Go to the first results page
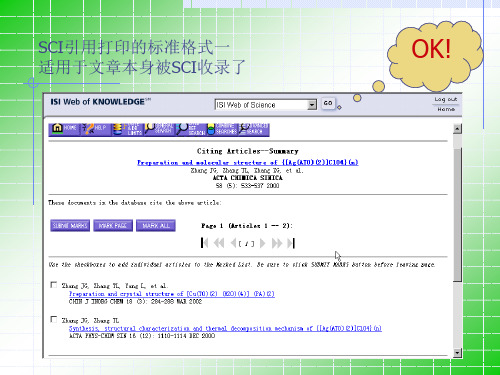The width and height of the screenshot is (500, 375). point(205,243)
